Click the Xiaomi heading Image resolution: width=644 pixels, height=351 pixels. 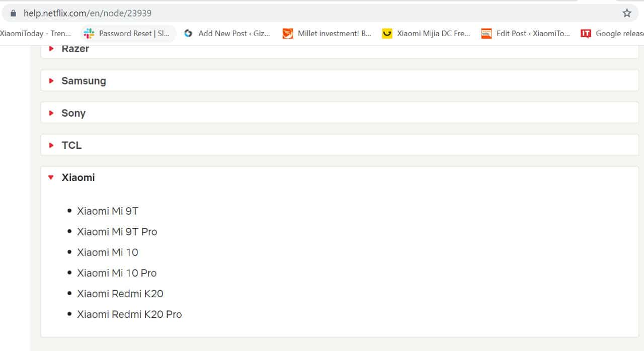(78, 178)
